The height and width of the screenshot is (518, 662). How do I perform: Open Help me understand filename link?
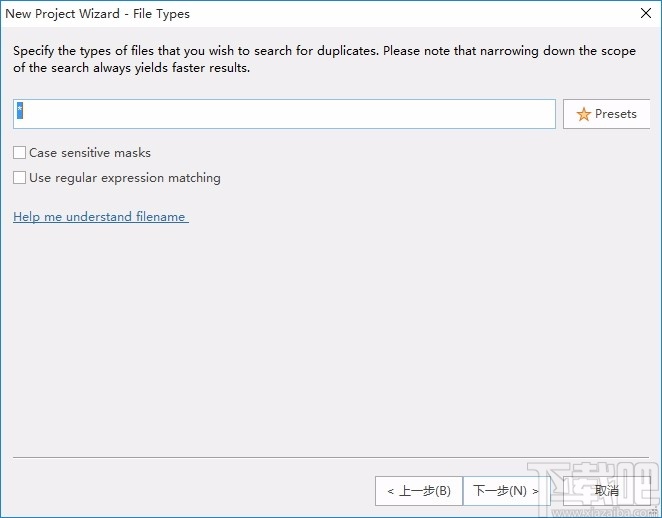pos(100,217)
